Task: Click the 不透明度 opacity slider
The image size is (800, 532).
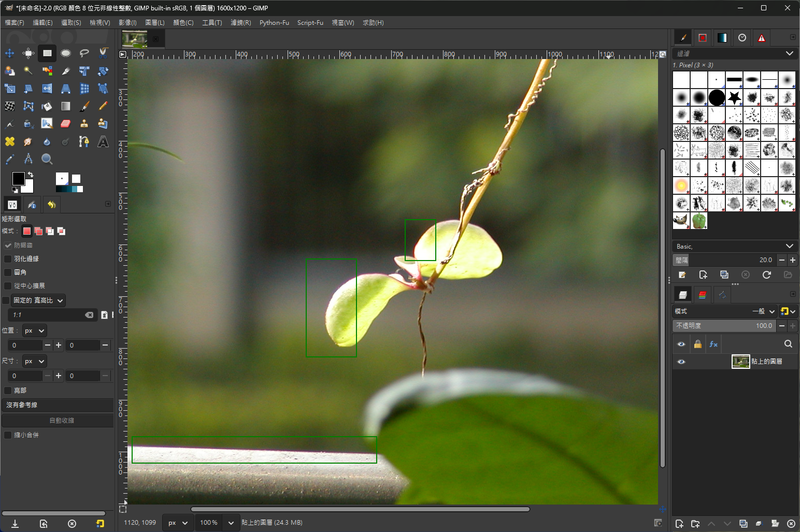Action: tap(724, 326)
